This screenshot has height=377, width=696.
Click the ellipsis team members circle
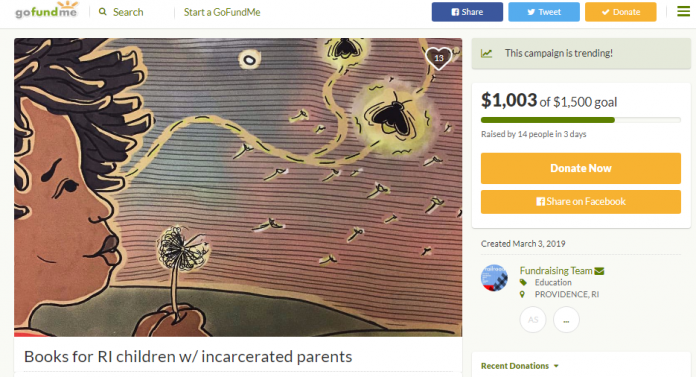(x=566, y=320)
